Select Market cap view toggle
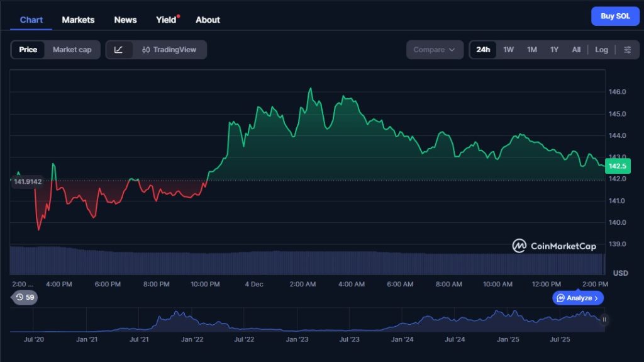644x362 pixels. (x=72, y=50)
